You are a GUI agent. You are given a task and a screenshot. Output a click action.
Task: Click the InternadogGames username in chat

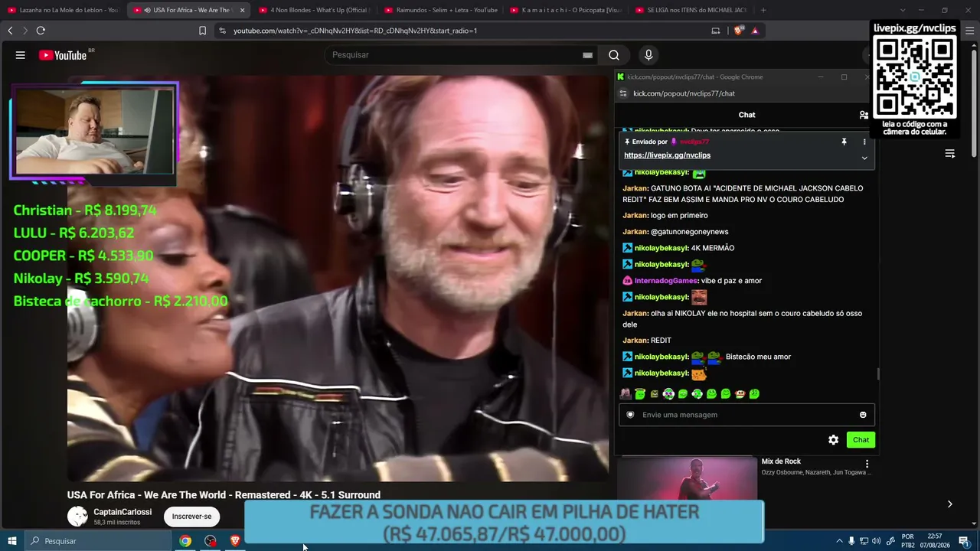666,281
